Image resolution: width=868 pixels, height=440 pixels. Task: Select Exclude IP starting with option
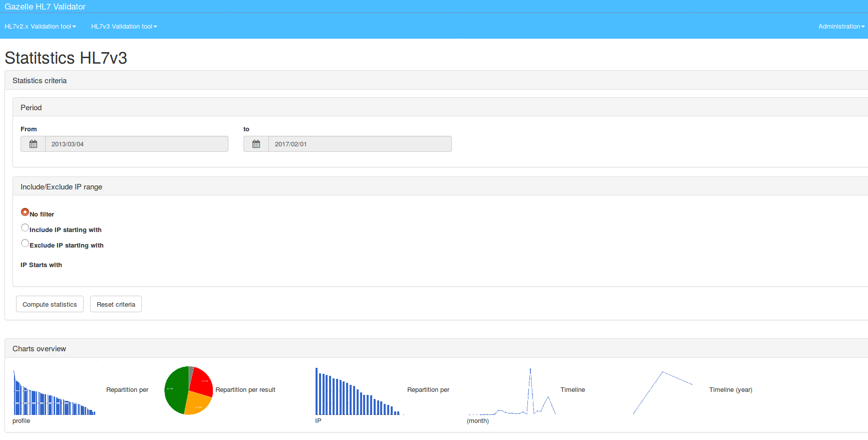(x=25, y=243)
